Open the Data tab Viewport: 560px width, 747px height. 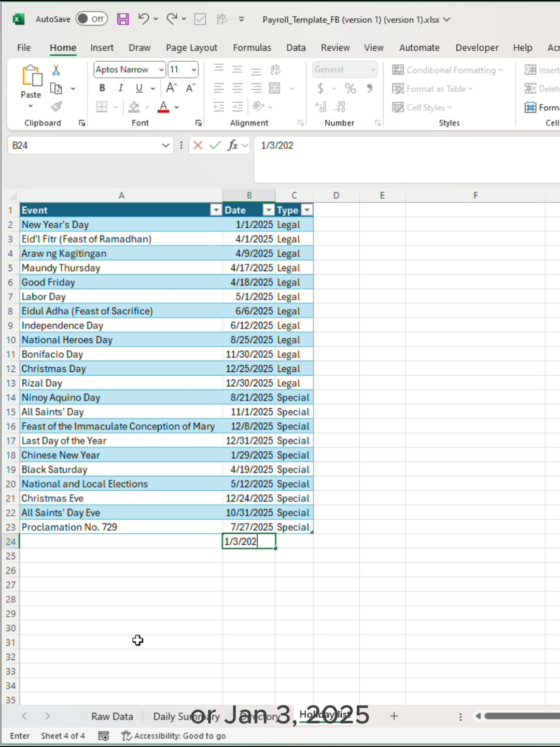click(x=296, y=48)
